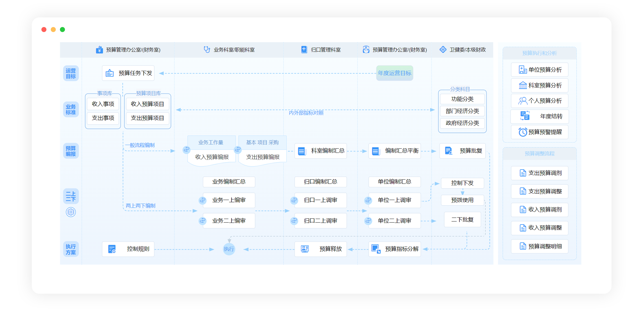Click the 控制规则 document gear icon
Image resolution: width=644 pixels, height=315 pixels.
[x=112, y=249]
